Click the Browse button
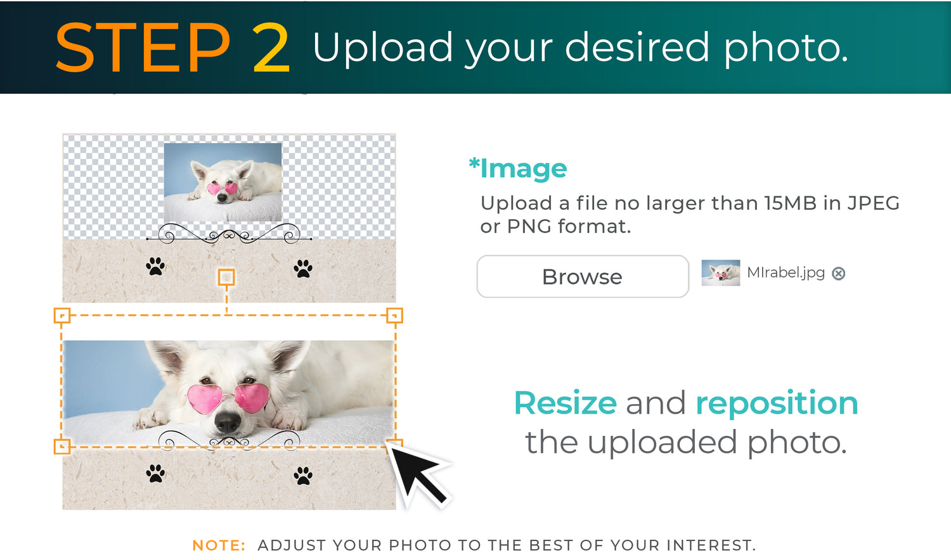 point(583,276)
